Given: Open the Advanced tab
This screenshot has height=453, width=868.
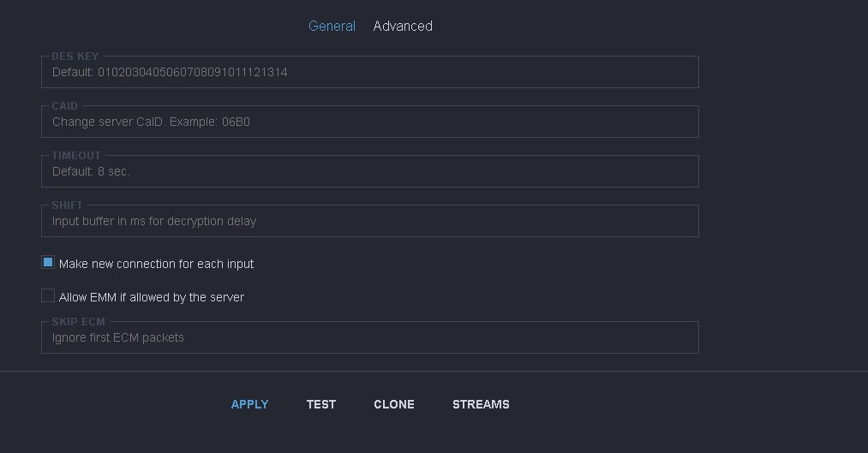Looking at the screenshot, I should pos(403,26).
